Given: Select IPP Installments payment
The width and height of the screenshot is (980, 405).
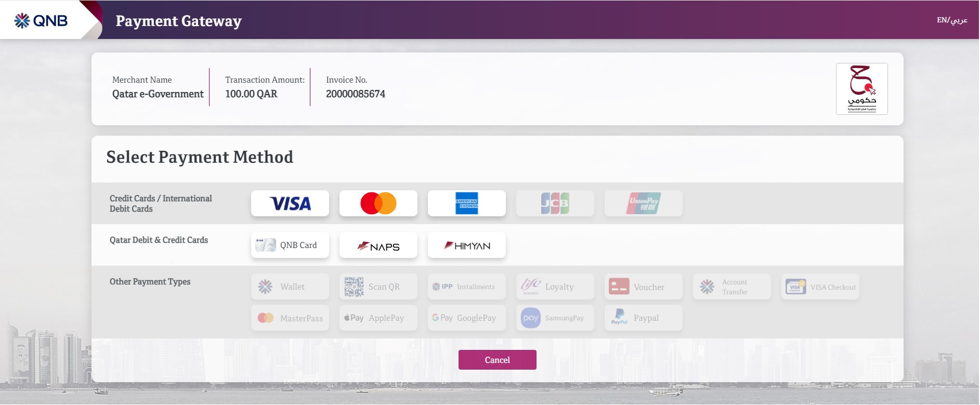Looking at the screenshot, I should [x=466, y=286].
